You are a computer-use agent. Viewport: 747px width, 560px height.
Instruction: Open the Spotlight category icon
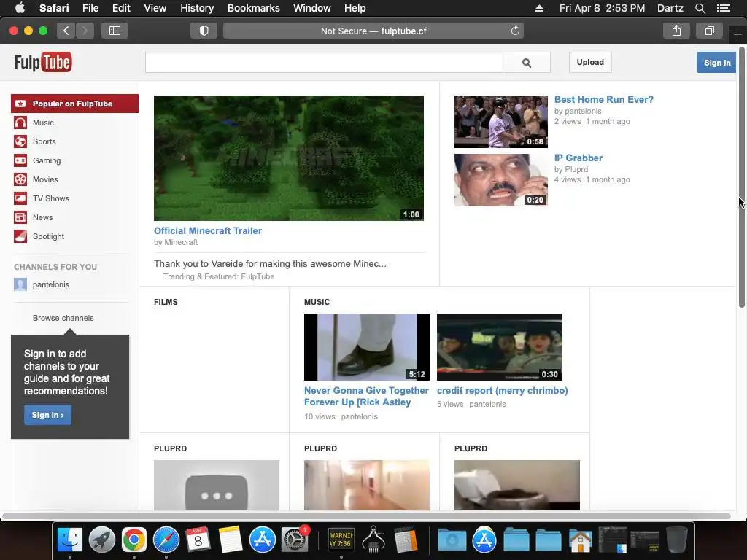(x=20, y=237)
